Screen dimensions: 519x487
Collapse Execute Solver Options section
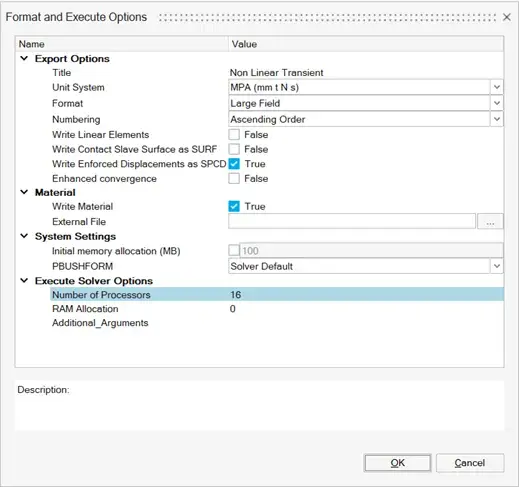coord(24,281)
